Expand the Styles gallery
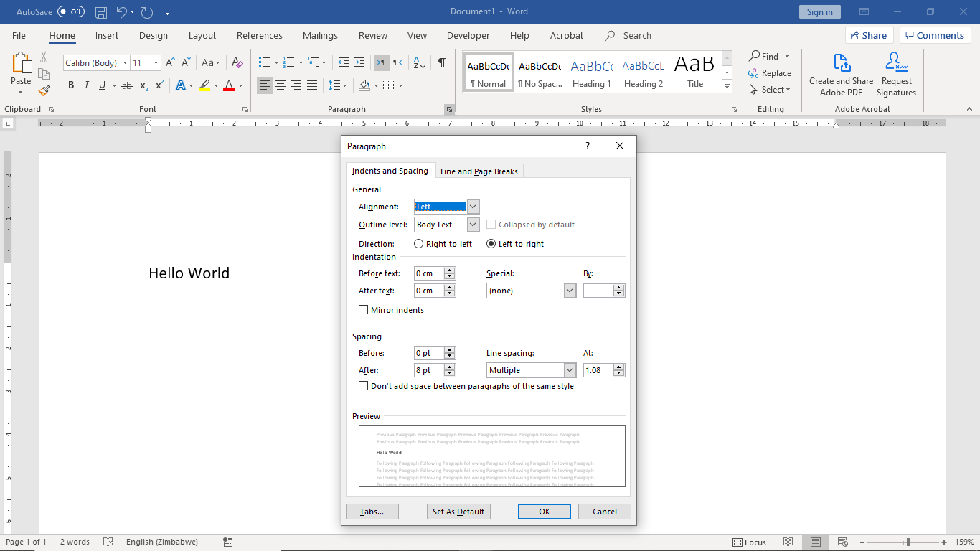Viewport: 980px width, 551px height. pyautogui.click(x=727, y=87)
